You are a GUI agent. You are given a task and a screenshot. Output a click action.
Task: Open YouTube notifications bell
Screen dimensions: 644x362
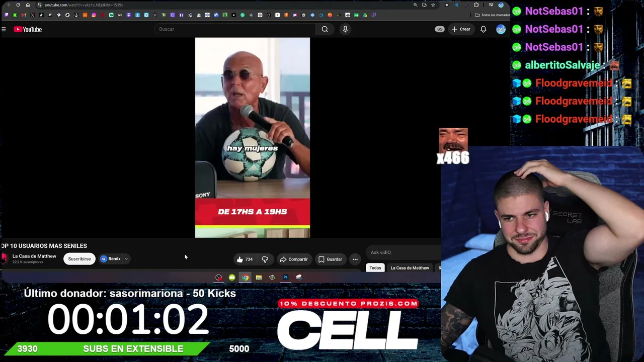(x=483, y=29)
